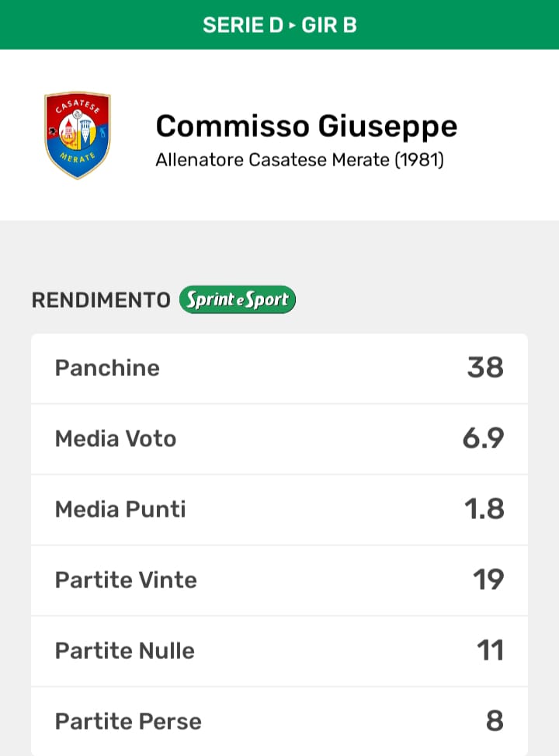Image resolution: width=559 pixels, height=756 pixels.
Task: Click the Partite Nulle value 11
Action: (x=491, y=650)
